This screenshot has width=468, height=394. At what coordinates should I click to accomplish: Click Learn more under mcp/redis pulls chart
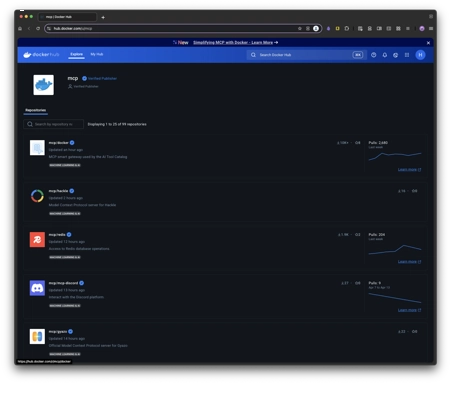point(409,262)
